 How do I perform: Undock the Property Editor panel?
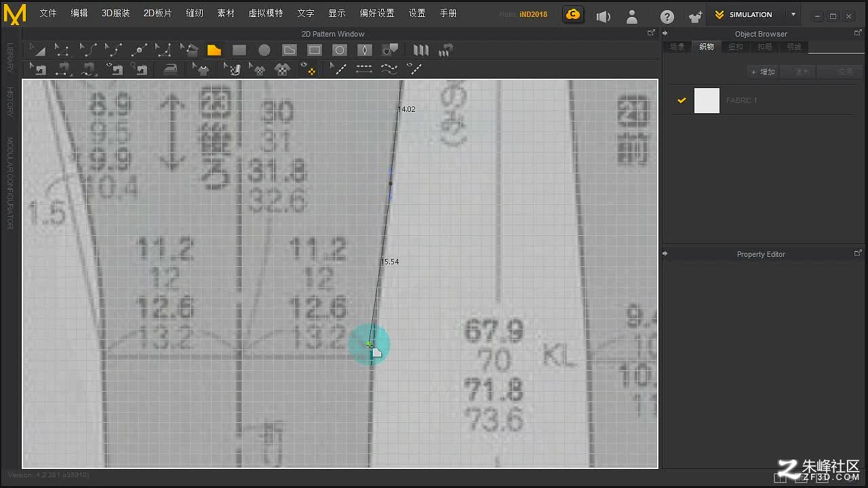[x=858, y=253]
